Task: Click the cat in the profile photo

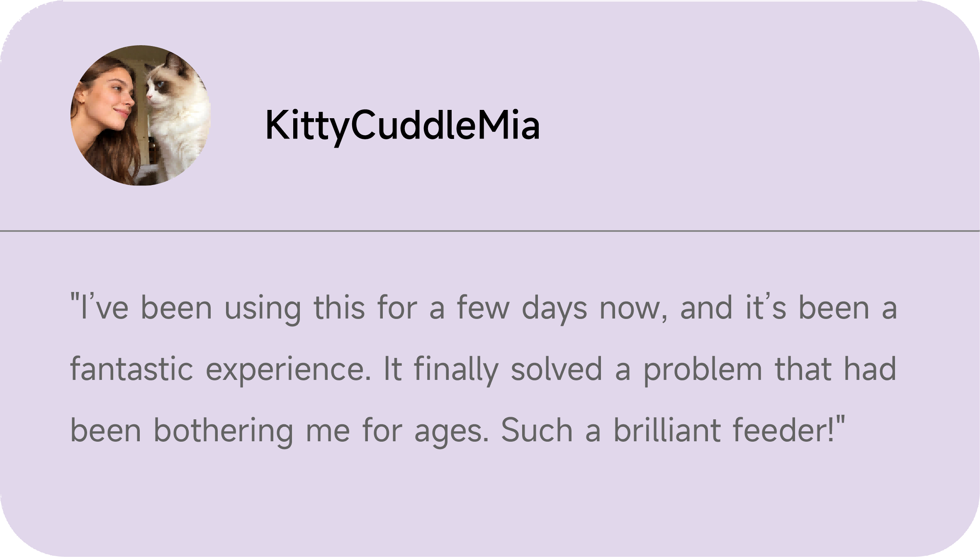Action: click(x=177, y=112)
